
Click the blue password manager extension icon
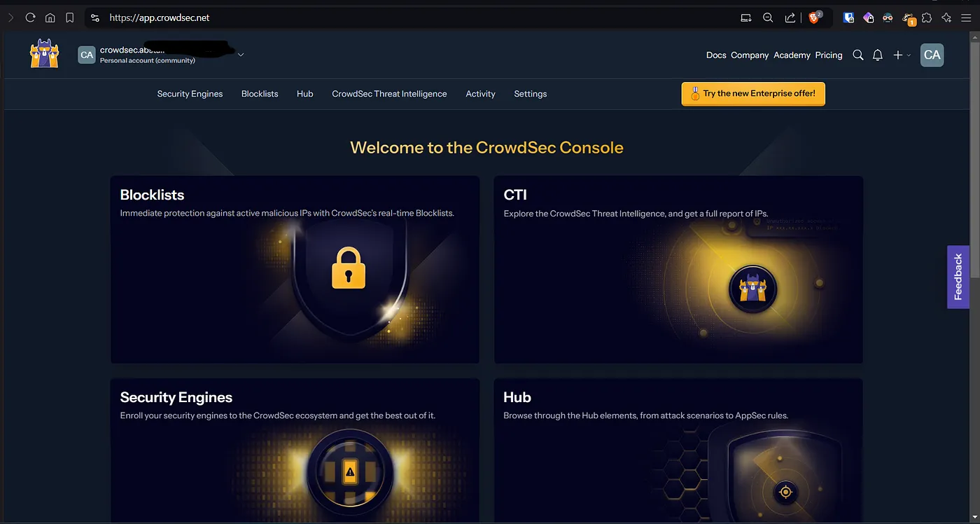pyautogui.click(x=848, y=18)
